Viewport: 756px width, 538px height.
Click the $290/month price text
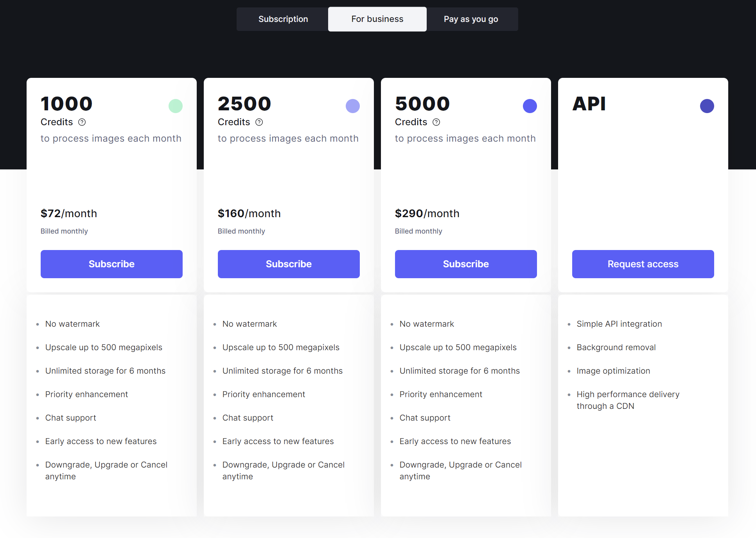(427, 213)
